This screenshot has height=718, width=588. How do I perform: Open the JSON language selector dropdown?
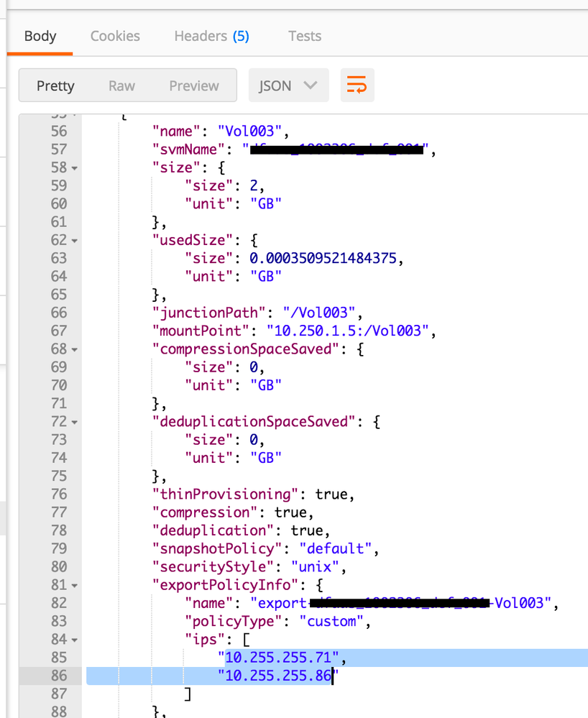(288, 85)
